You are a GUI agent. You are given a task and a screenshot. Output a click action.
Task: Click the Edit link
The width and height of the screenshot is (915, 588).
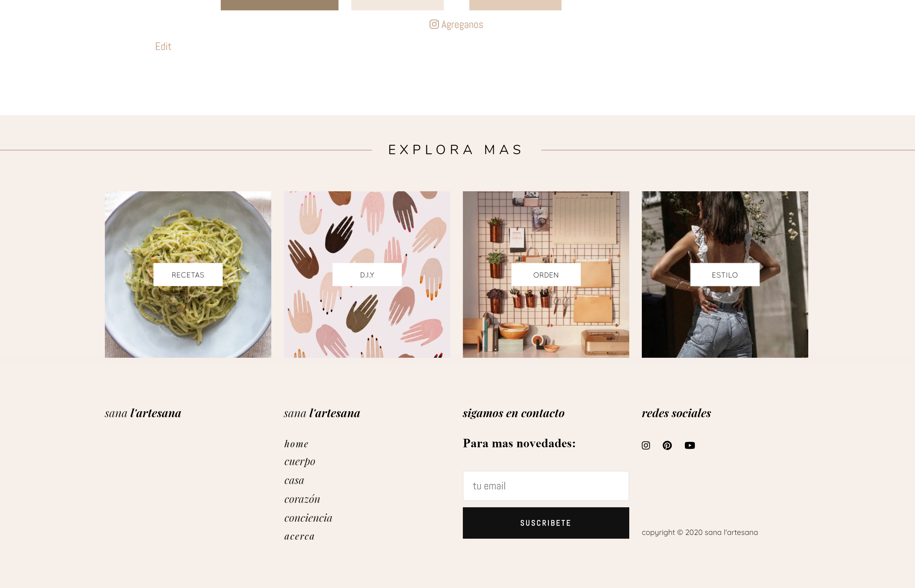coord(163,46)
